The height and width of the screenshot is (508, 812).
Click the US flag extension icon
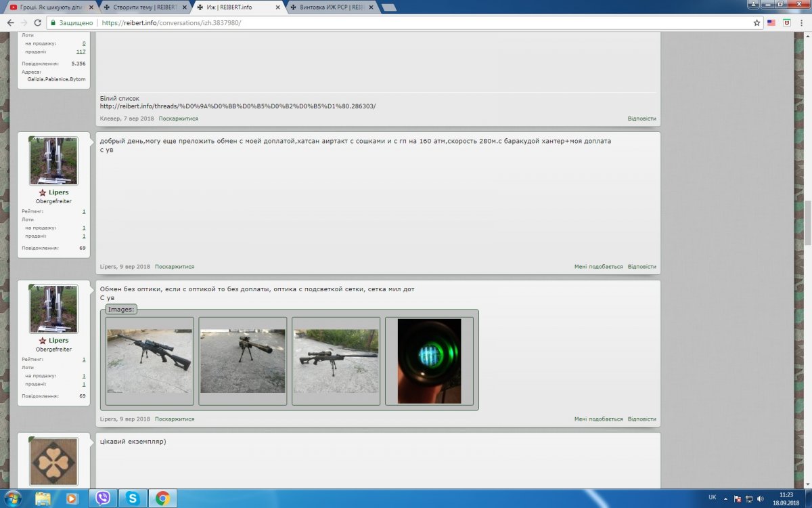pyautogui.click(x=771, y=22)
